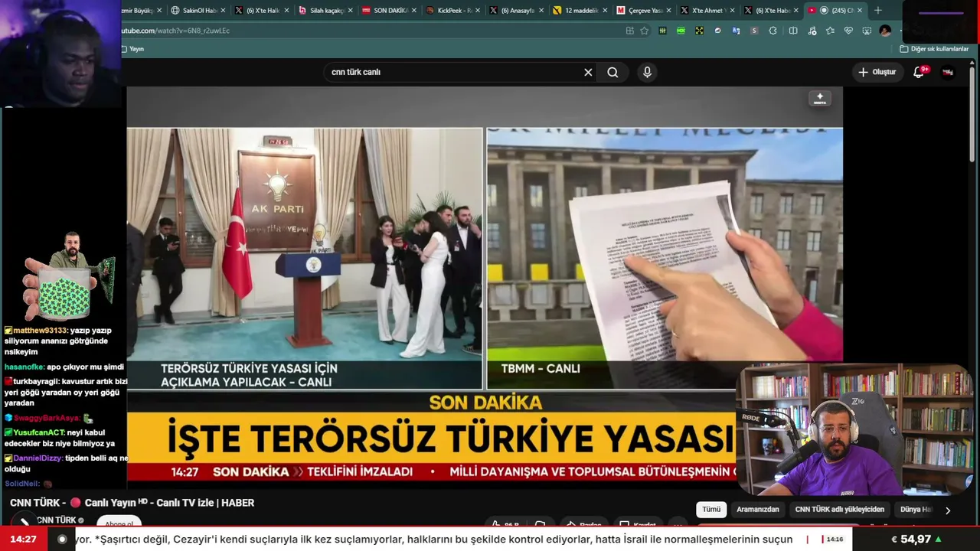The height and width of the screenshot is (551, 980).
Task: Click the gray S extension icon
Action: point(754,31)
